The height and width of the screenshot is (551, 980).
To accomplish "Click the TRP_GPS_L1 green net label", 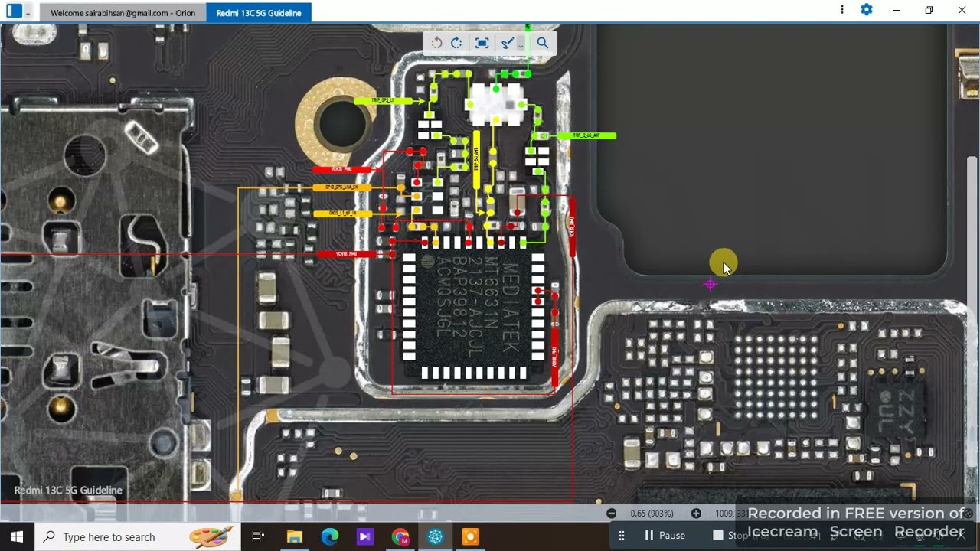I will point(383,100).
